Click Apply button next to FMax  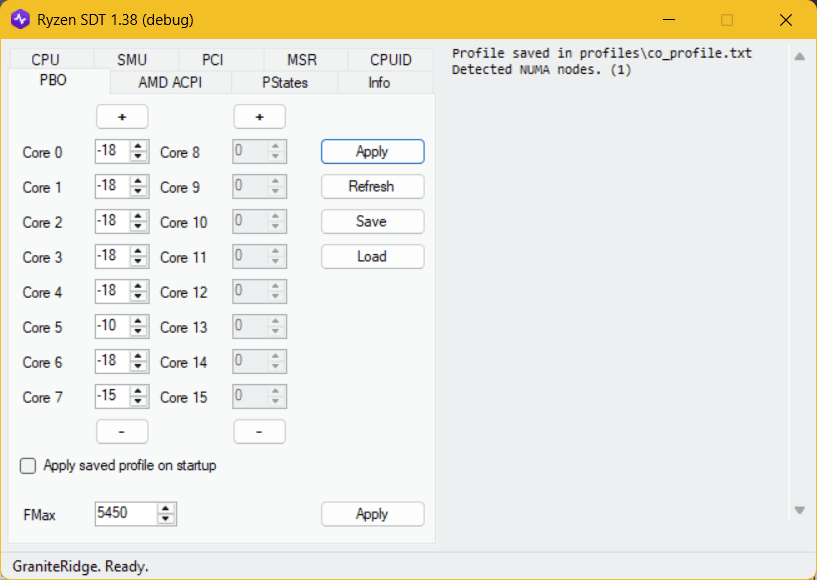373,514
